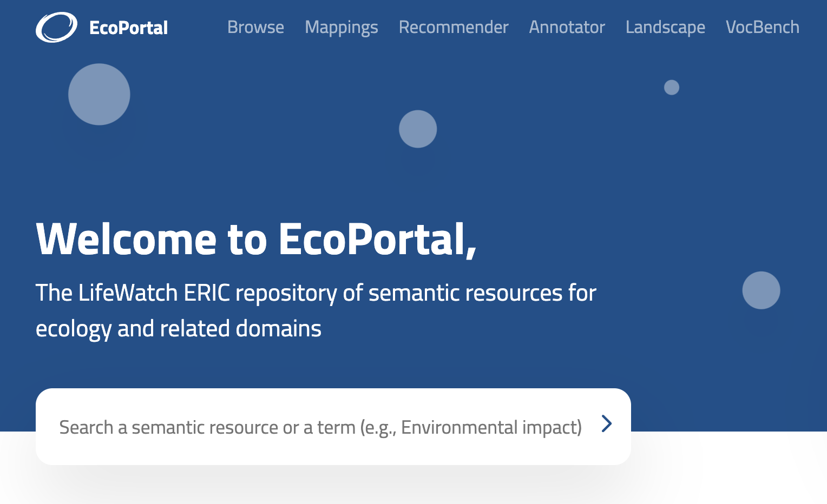The image size is (827, 504).
Task: Click the LifeWatch ERIC repository description text
Action: pyautogui.click(x=316, y=310)
